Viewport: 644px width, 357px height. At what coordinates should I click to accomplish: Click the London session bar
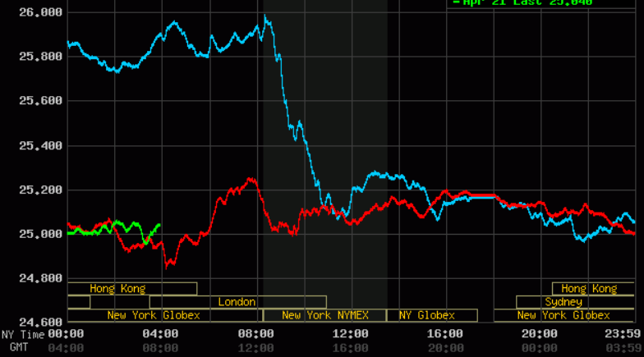tap(237, 302)
